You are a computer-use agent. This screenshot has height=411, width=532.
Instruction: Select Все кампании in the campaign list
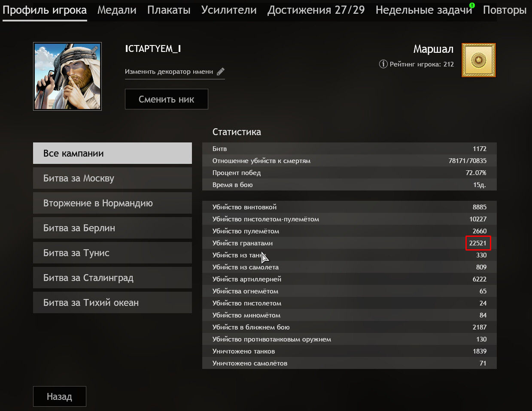point(112,153)
